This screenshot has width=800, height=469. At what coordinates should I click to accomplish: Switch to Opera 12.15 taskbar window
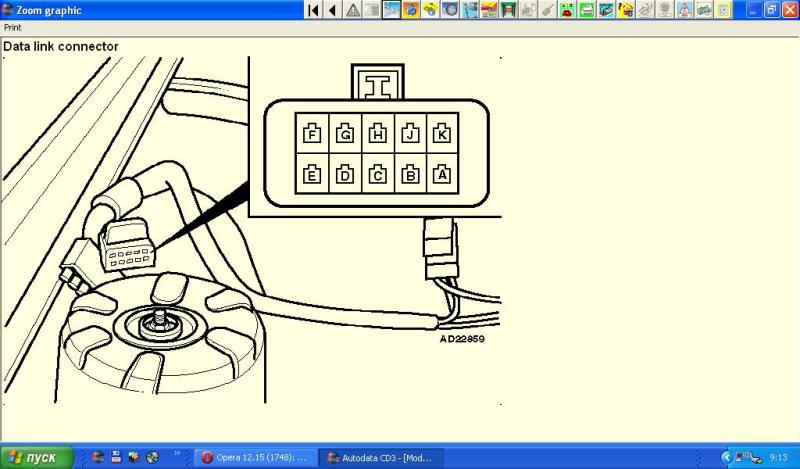(x=254, y=457)
